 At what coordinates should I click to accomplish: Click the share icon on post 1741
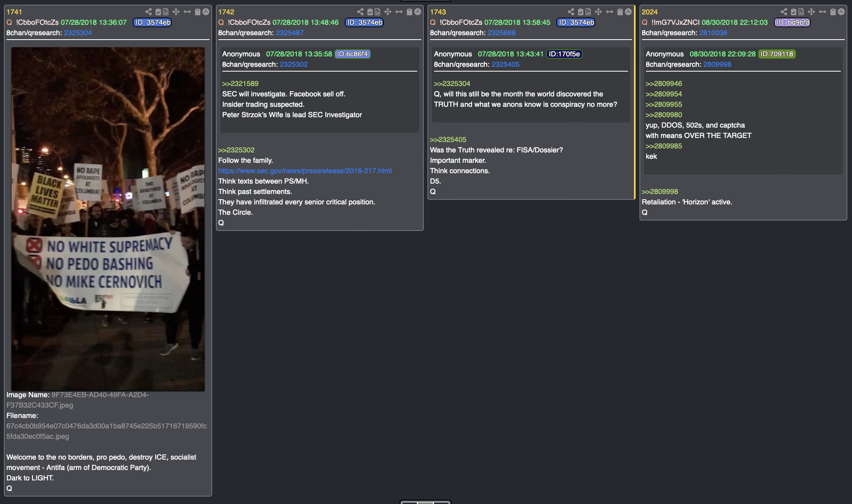tap(148, 12)
